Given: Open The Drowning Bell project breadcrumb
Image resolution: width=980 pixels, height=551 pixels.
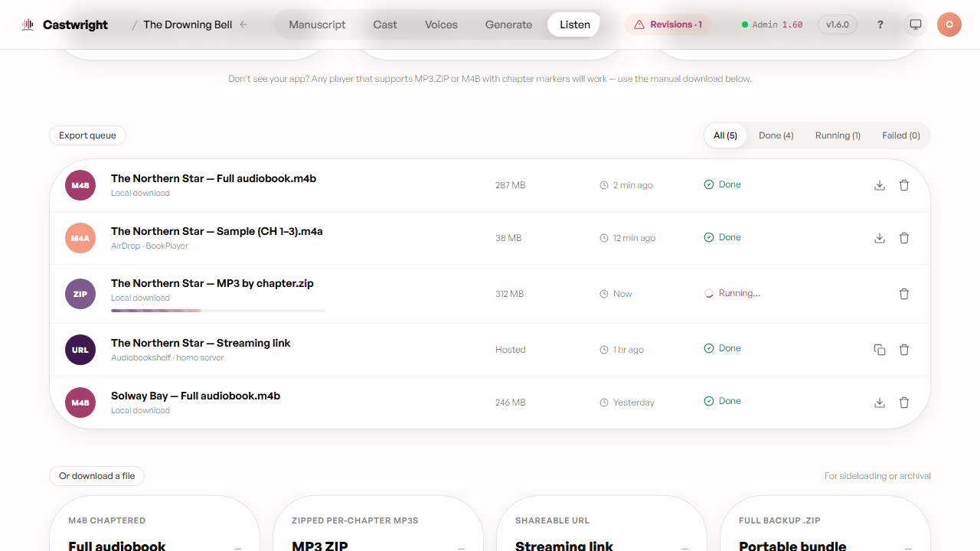Looking at the screenshot, I should [x=188, y=24].
